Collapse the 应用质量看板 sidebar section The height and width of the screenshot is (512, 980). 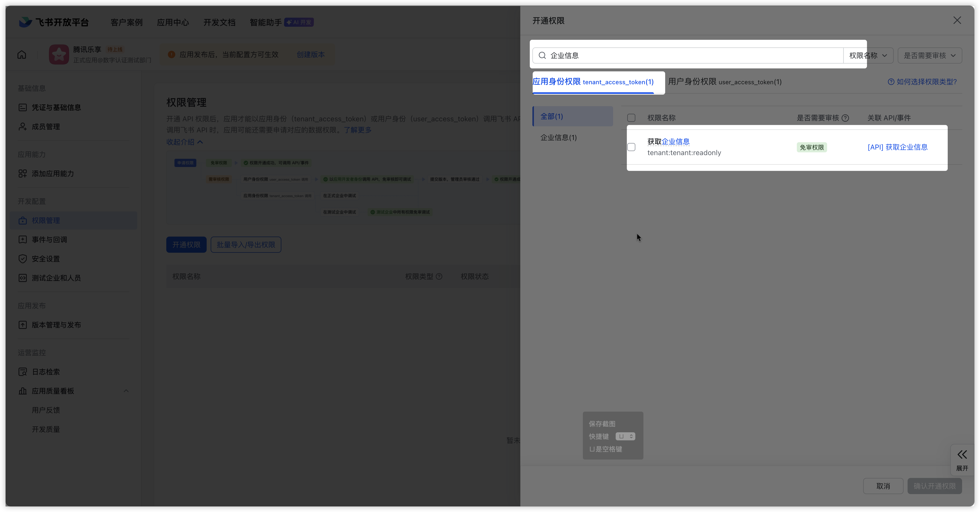[126, 391]
